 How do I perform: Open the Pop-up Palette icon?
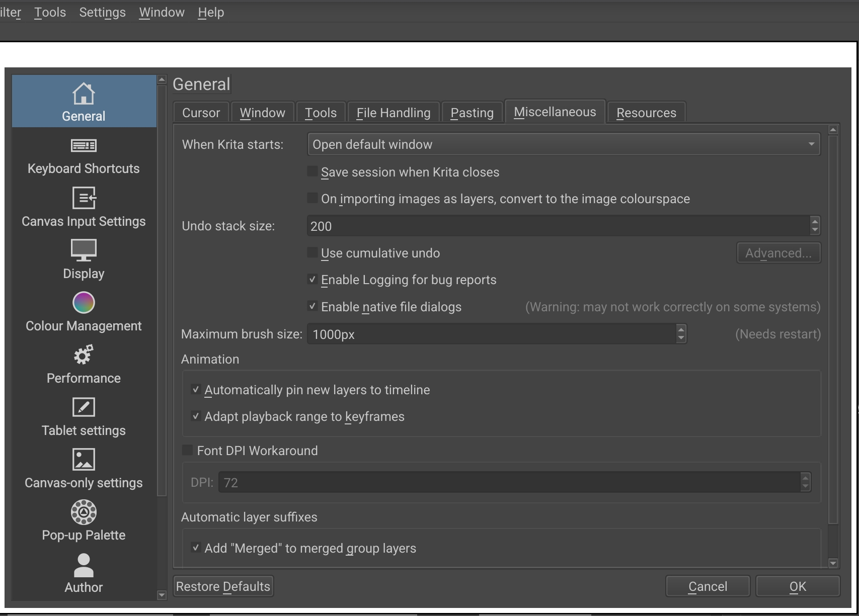coord(84,512)
